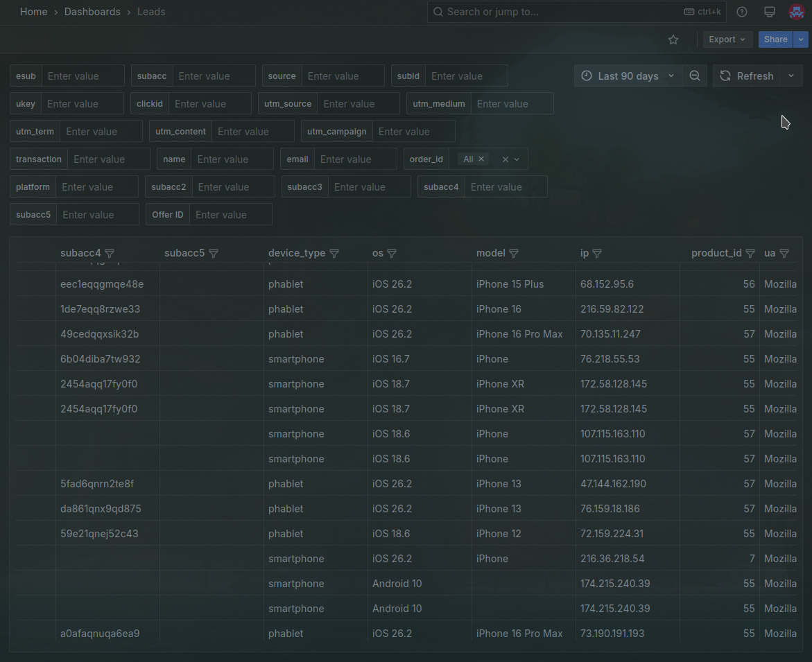This screenshot has height=662, width=812.
Task: Go to Home breadcrumb link
Action: point(34,12)
